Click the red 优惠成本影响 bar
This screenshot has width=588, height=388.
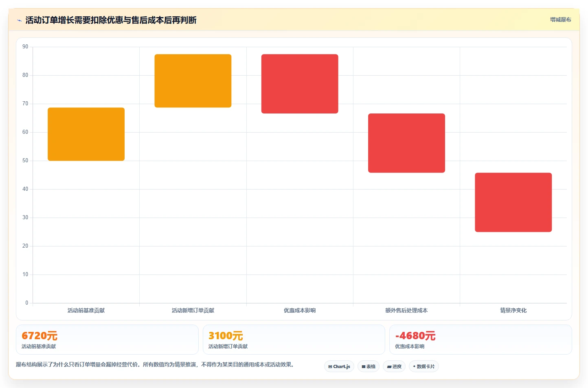click(x=300, y=84)
